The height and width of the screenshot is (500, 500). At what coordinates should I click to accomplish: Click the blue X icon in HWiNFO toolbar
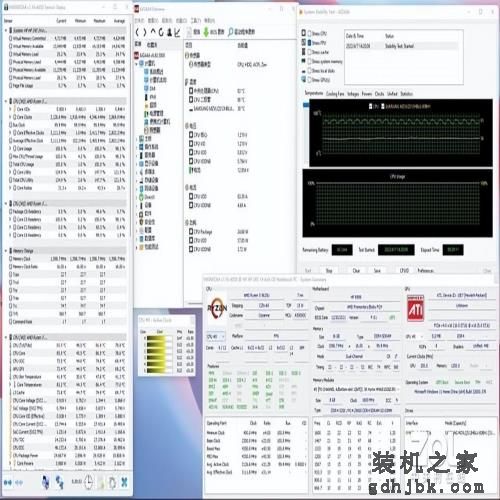tap(124, 482)
